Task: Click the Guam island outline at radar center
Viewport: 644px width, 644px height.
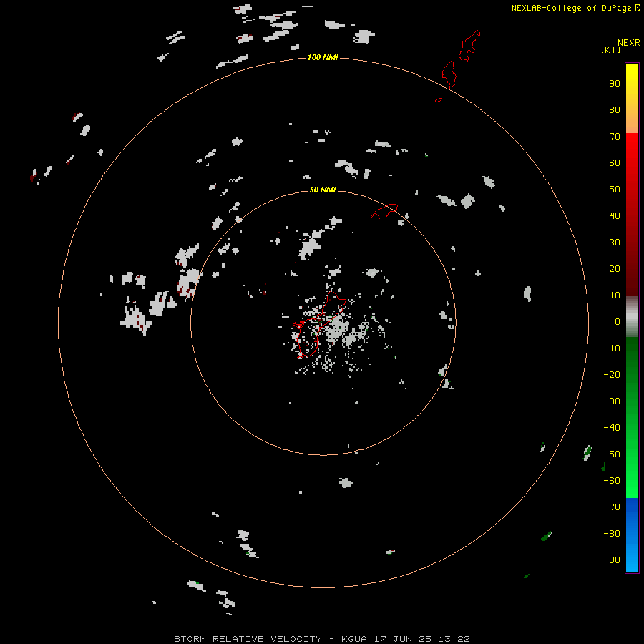Action: [x=318, y=323]
